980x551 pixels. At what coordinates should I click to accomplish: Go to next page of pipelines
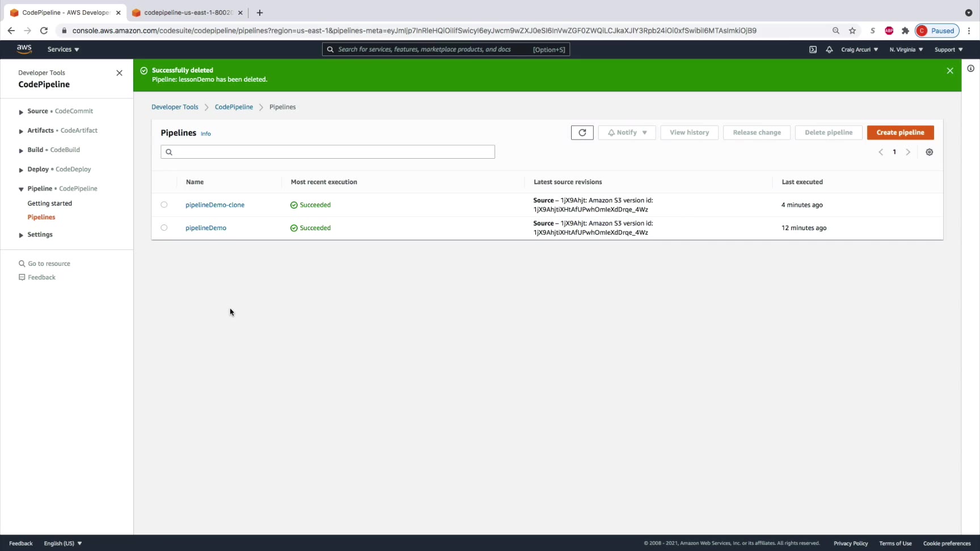tap(908, 152)
